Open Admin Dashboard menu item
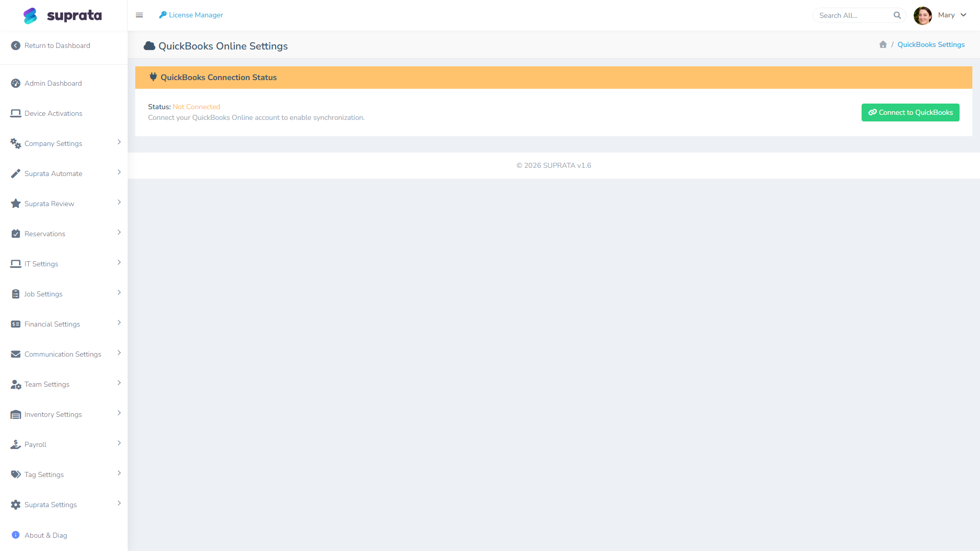Image resolution: width=980 pixels, height=551 pixels. (x=64, y=83)
